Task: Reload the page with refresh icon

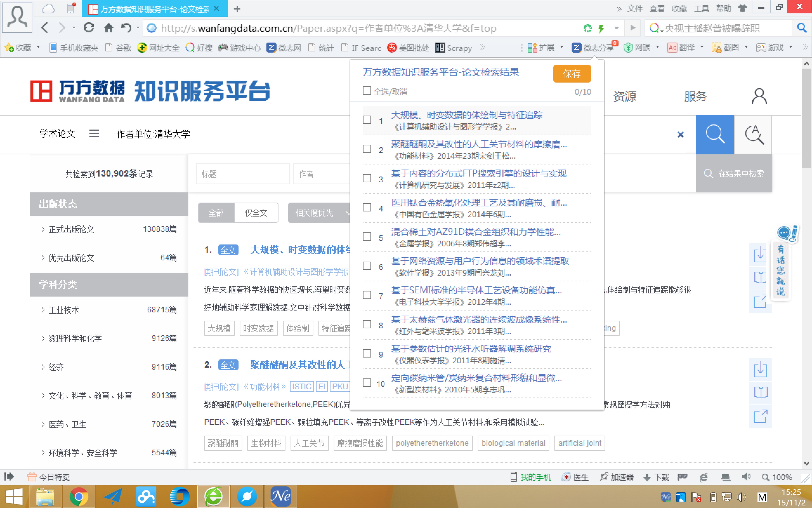Action: (89, 28)
